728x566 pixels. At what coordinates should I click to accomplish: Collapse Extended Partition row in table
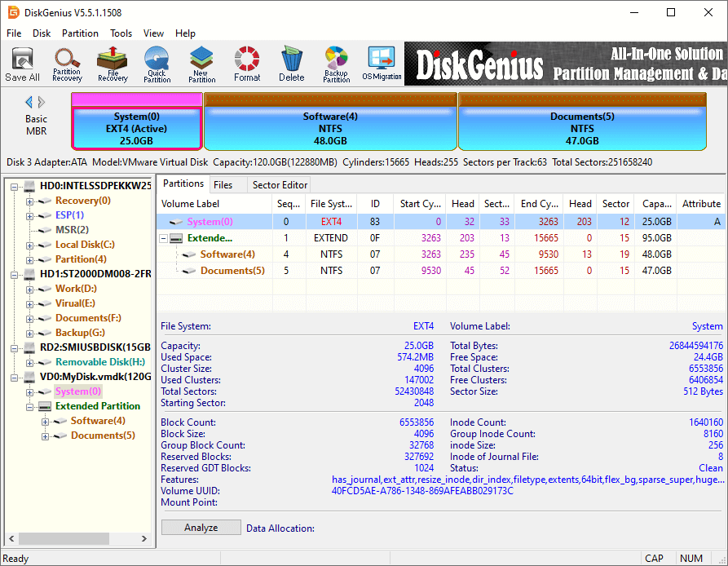(x=164, y=238)
